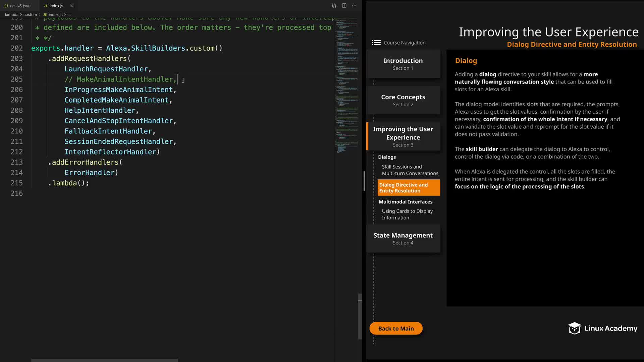Click the Linux Academy logo icon
Viewport: 644px width, 362px height.
click(574, 328)
